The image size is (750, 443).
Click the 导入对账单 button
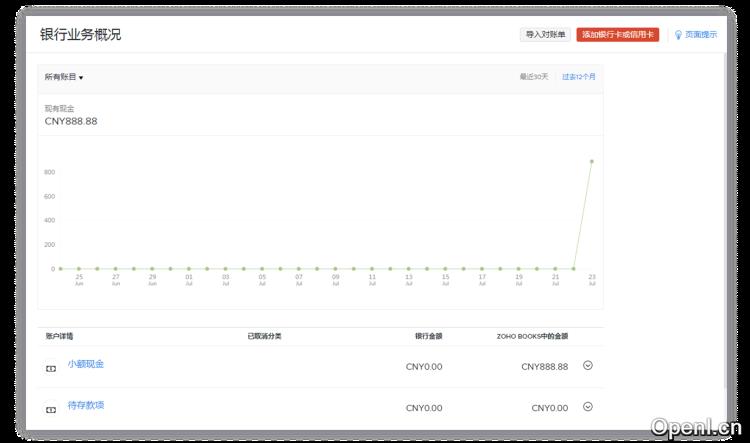click(545, 35)
